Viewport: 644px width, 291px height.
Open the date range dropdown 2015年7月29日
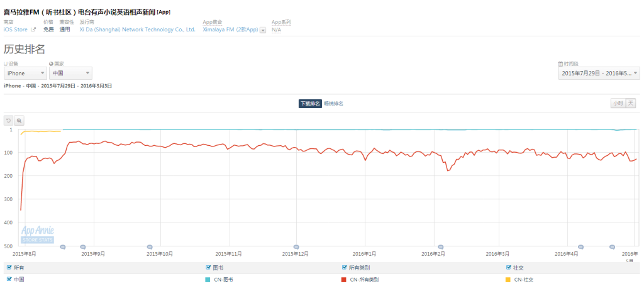pyautogui.click(x=599, y=73)
